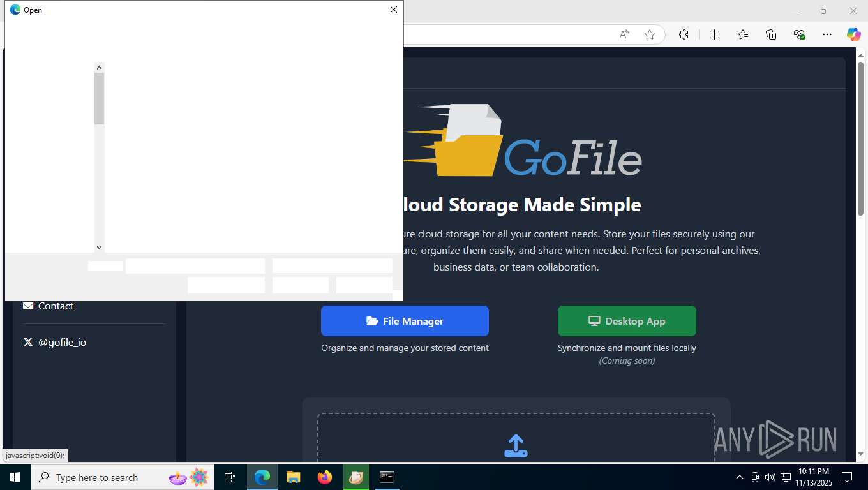This screenshot has height=490, width=868.
Task: Click the volume speaker icon in system tray
Action: [770, 477]
